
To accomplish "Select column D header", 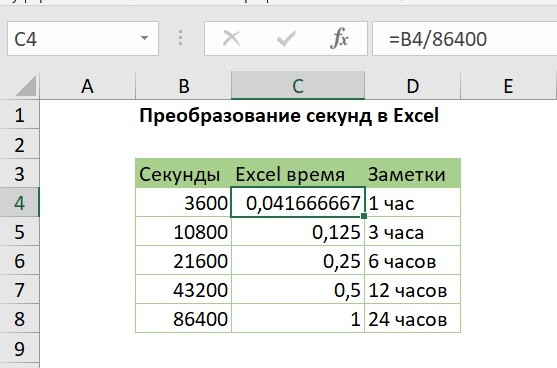I will [412, 86].
